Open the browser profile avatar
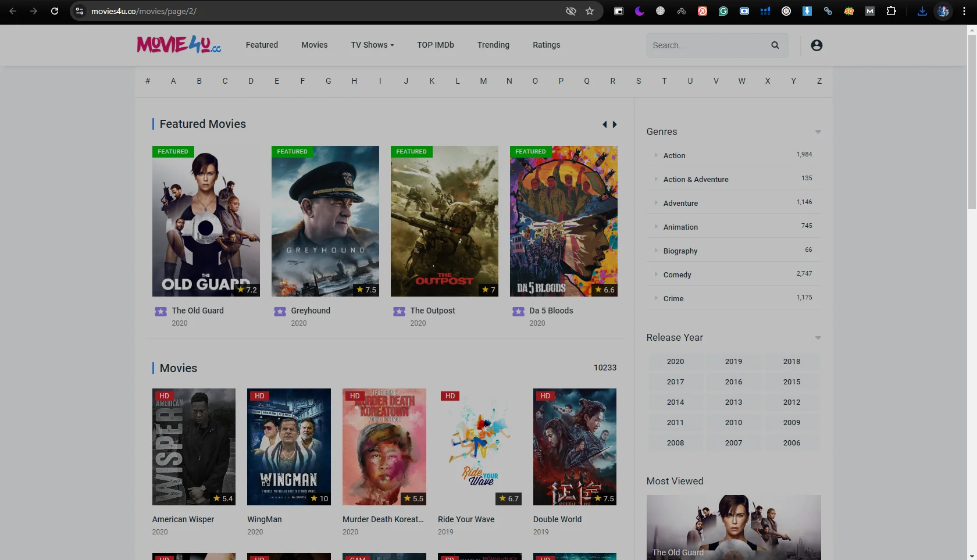Image resolution: width=977 pixels, height=560 pixels. tap(943, 11)
